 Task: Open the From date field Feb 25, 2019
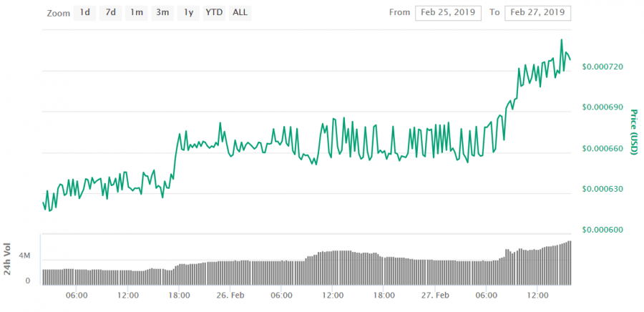[x=448, y=13]
